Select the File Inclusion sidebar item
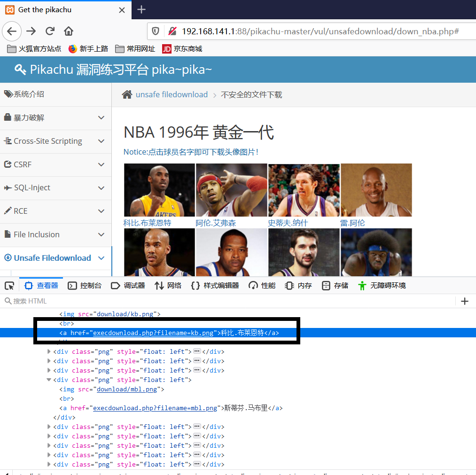The image size is (476, 475). coord(55,234)
